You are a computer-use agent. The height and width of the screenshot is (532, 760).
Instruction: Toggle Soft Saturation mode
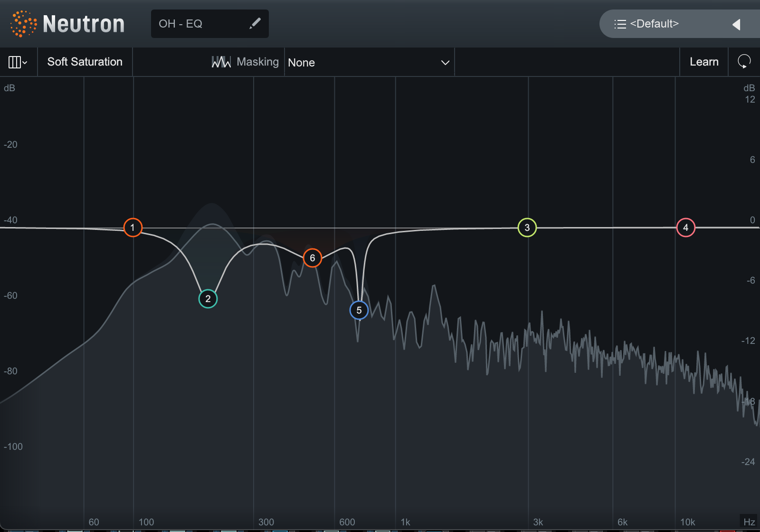[x=85, y=62]
